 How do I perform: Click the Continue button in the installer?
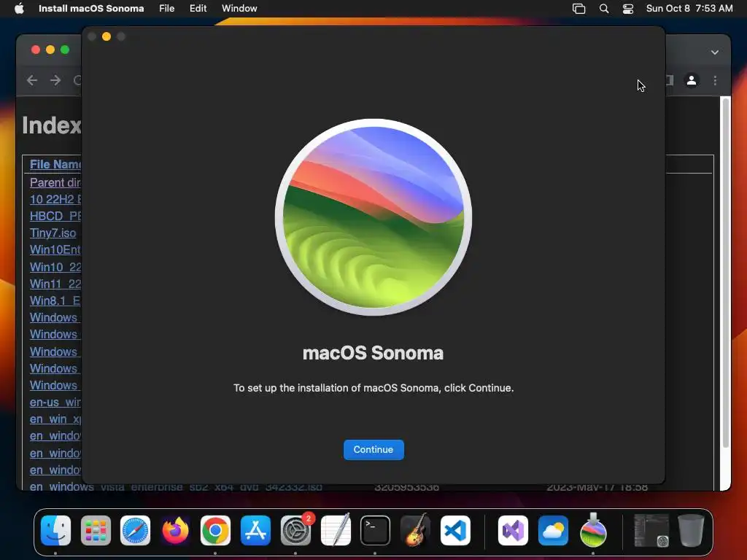point(373,449)
